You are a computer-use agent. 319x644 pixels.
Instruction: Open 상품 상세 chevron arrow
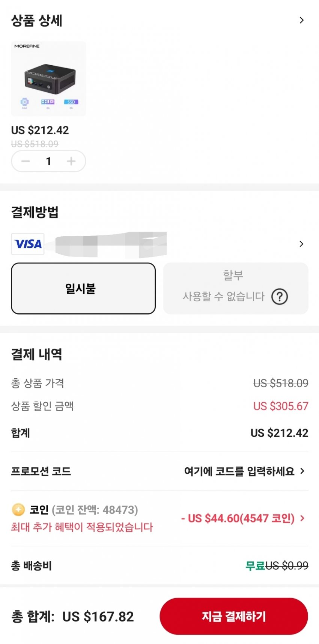tap(301, 20)
